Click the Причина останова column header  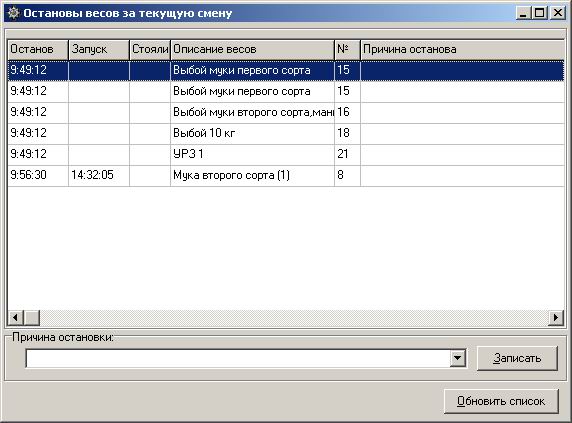coord(462,49)
